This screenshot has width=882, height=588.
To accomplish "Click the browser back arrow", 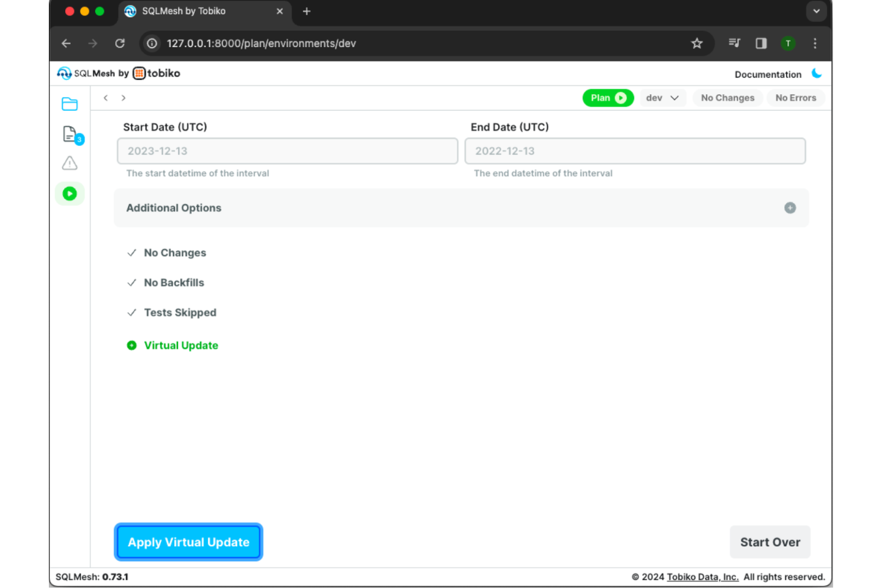I will tap(66, 43).
